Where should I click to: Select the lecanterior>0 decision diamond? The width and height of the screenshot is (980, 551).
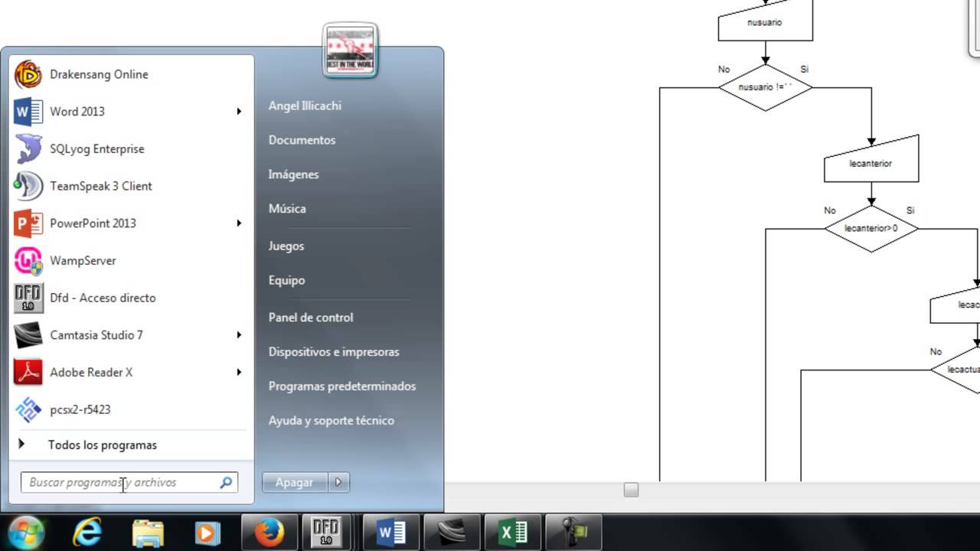871,229
